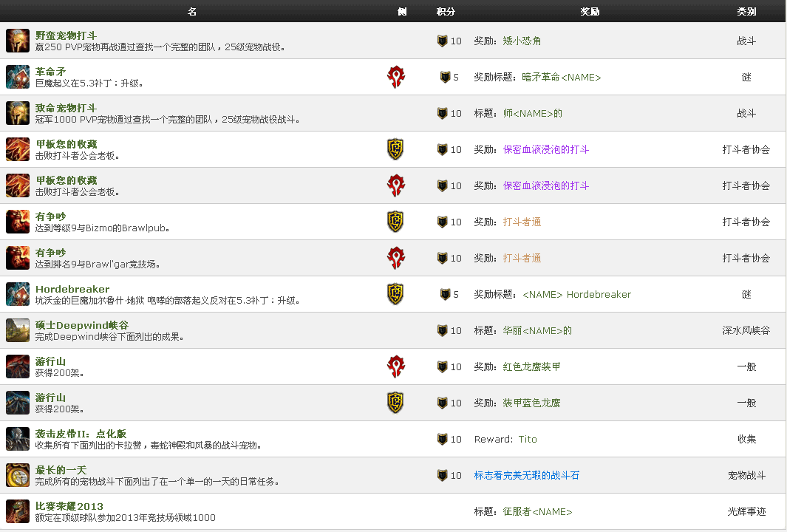Click achievement icon for 游行山 红色龙鹰装甲 row
Image resolution: width=787 pixels, height=532 pixels.
(x=18, y=366)
